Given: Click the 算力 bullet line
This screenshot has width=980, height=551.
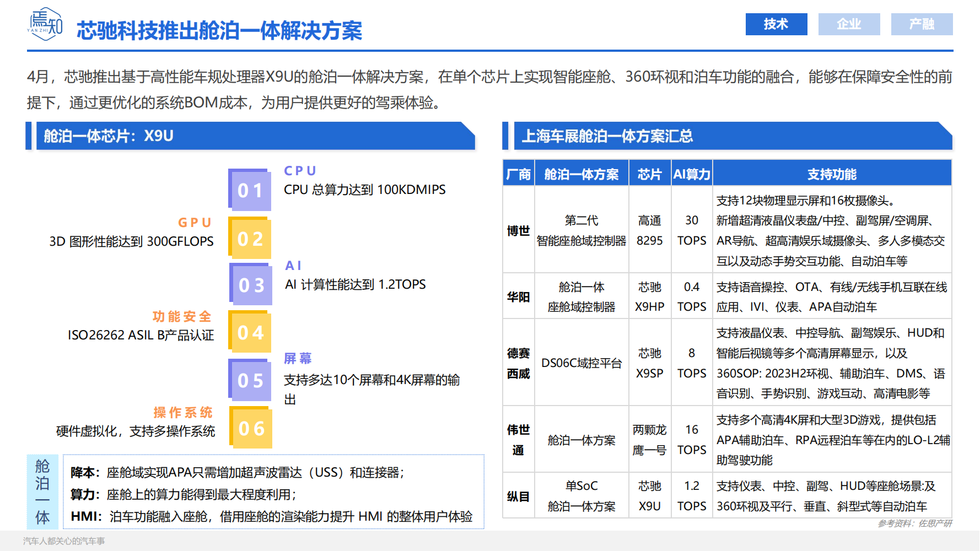Looking at the screenshot, I should click(x=184, y=495).
